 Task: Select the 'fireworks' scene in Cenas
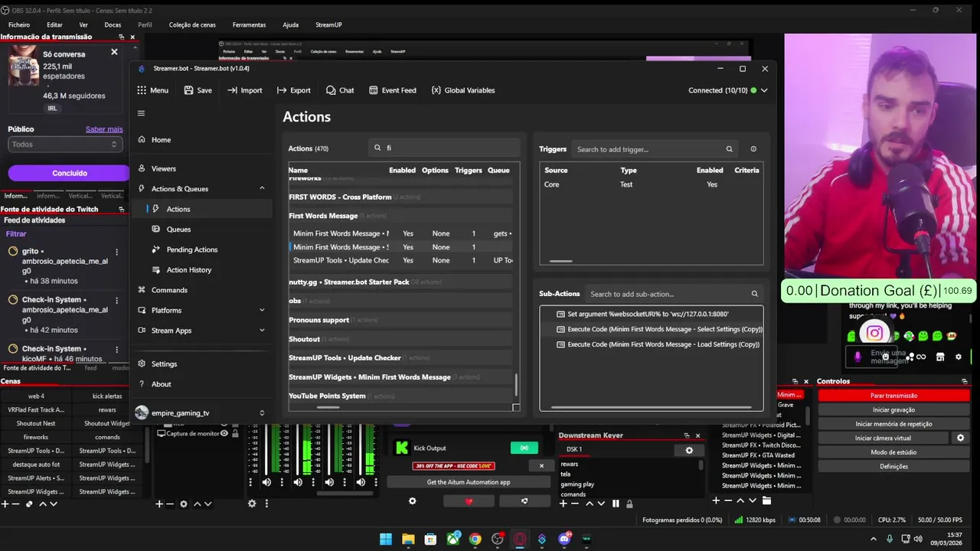[35, 437]
